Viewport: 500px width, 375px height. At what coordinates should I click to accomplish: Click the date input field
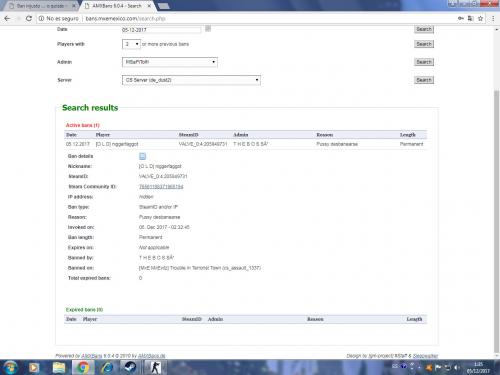tap(161, 30)
